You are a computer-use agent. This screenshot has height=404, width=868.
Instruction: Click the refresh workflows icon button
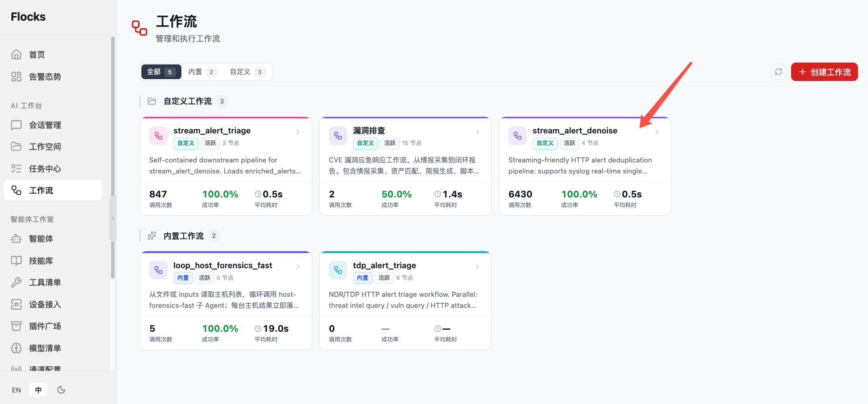[x=779, y=72]
